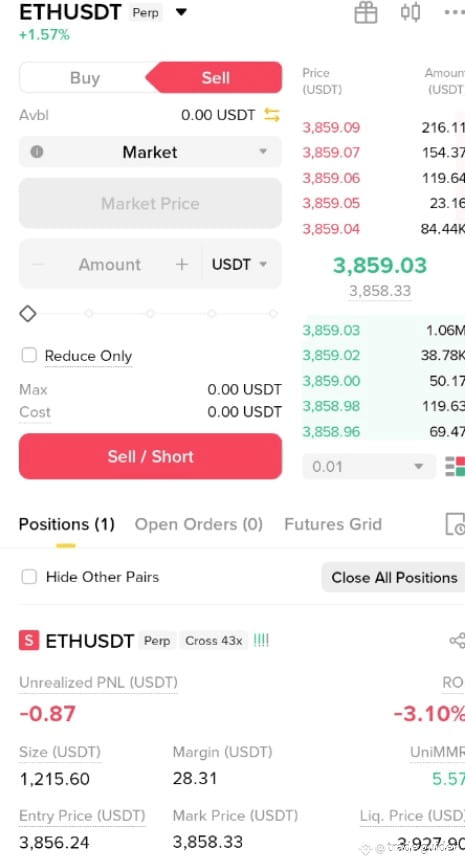Click the info icon beside Market
The height and width of the screenshot is (865, 465).
(37, 152)
